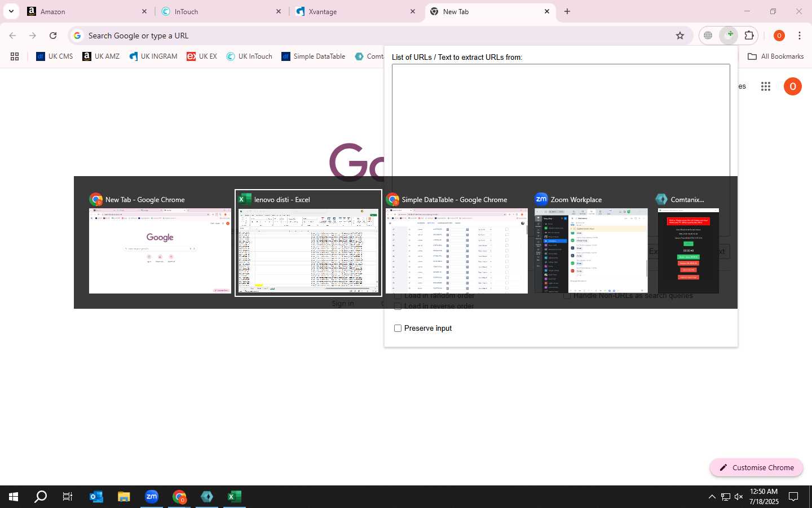Open the Windows Start menu
Screen dimensions: 812x508
14,497
